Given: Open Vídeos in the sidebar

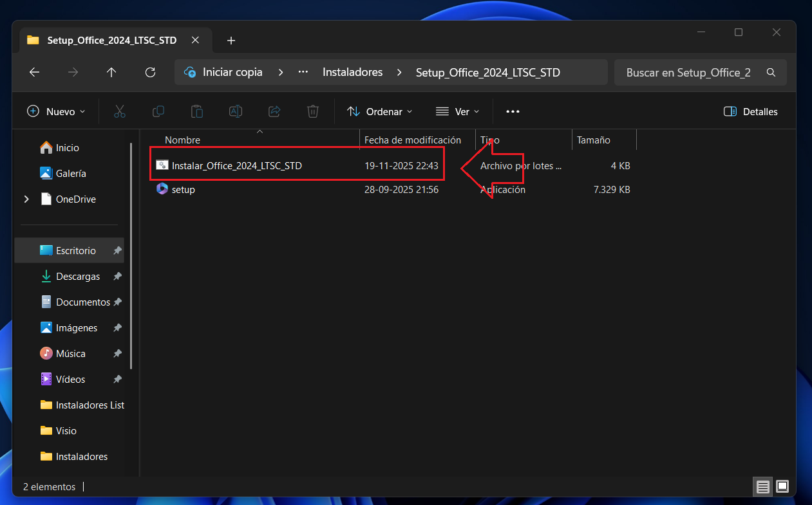Looking at the screenshot, I should pos(70,380).
